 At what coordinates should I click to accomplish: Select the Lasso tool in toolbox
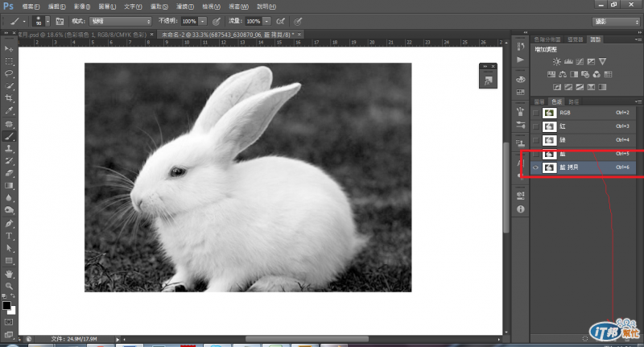pyautogui.click(x=9, y=72)
